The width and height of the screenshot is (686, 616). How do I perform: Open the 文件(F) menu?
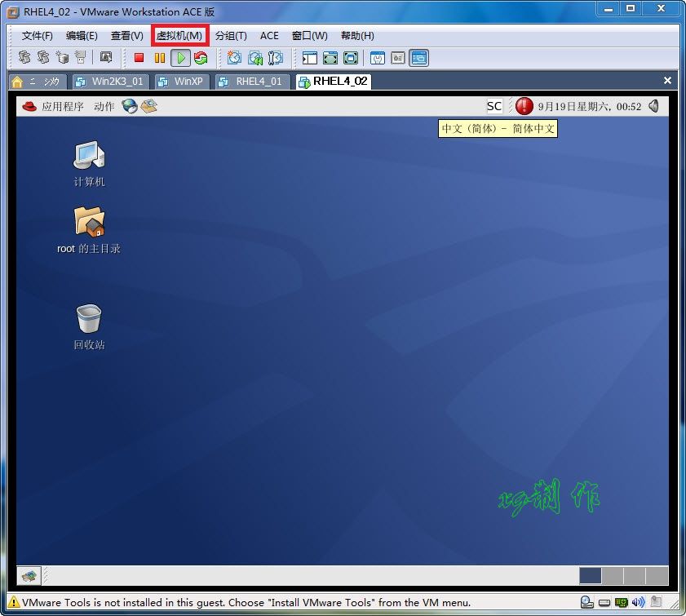pyautogui.click(x=38, y=36)
